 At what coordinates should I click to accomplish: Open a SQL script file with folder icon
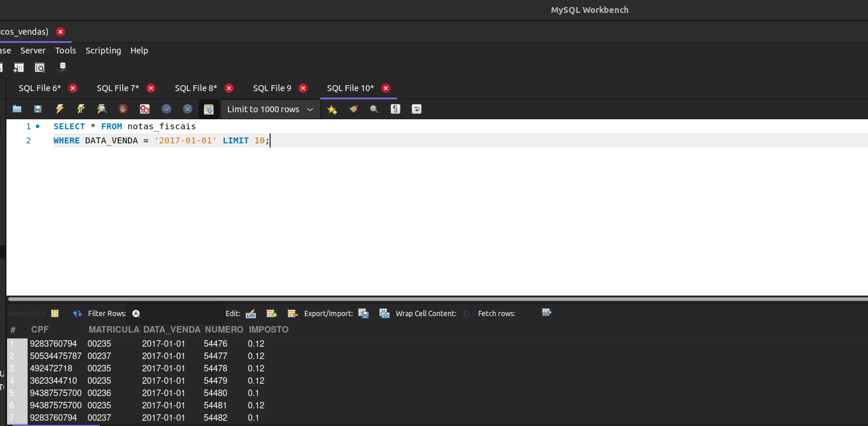(17, 109)
